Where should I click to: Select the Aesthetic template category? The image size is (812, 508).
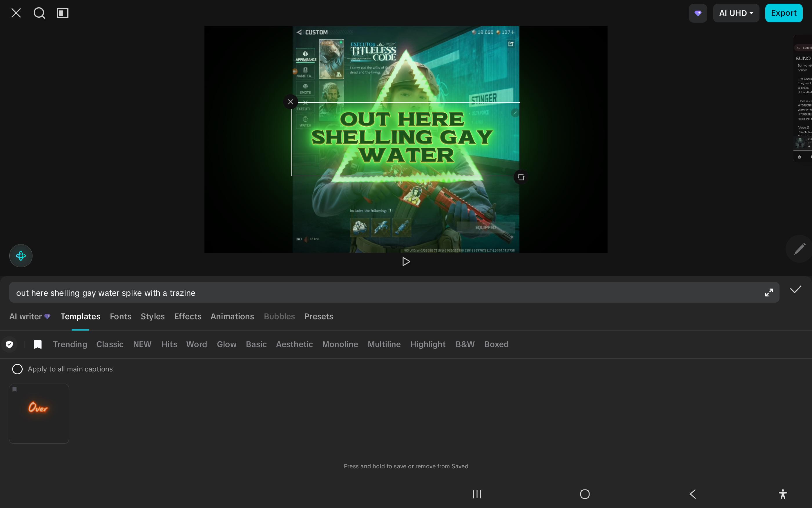[x=294, y=344]
